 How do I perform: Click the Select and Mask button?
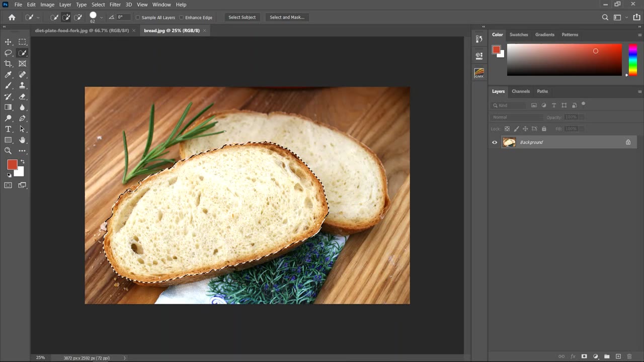click(x=287, y=17)
